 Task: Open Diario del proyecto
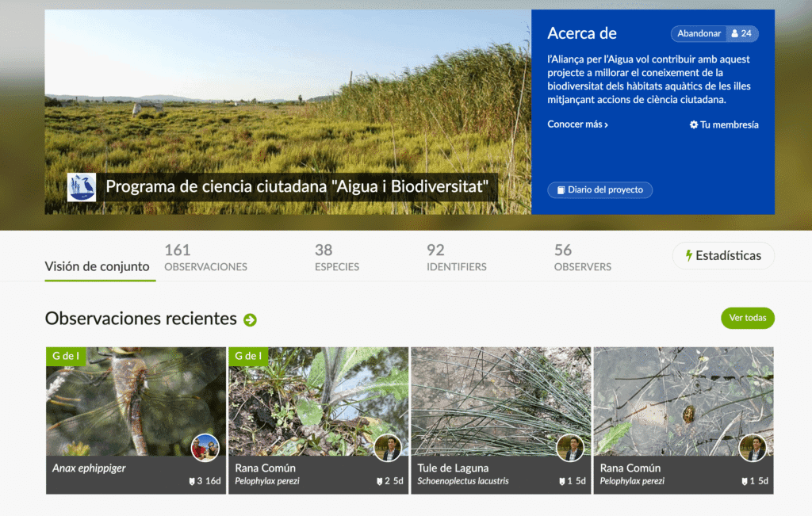coord(599,190)
